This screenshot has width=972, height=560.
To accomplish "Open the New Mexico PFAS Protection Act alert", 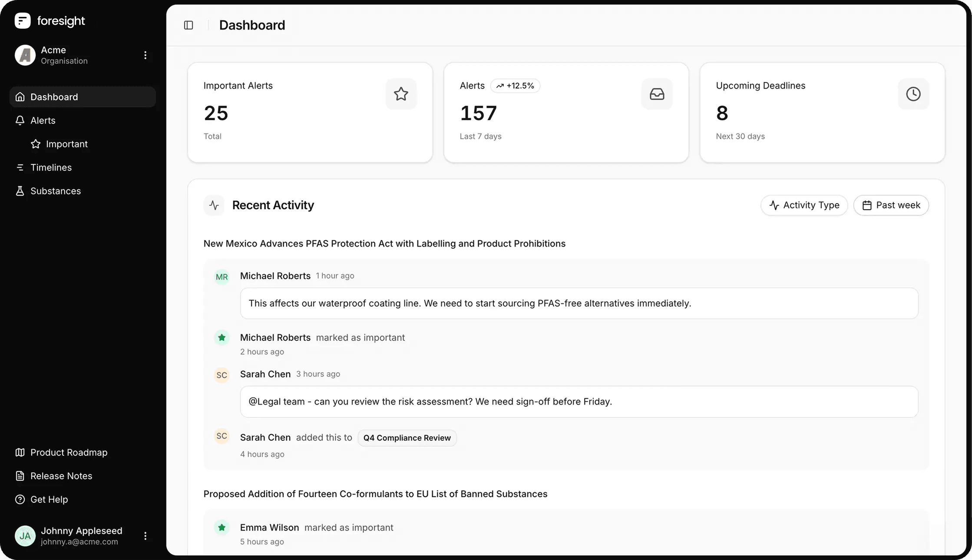I will [x=384, y=244].
